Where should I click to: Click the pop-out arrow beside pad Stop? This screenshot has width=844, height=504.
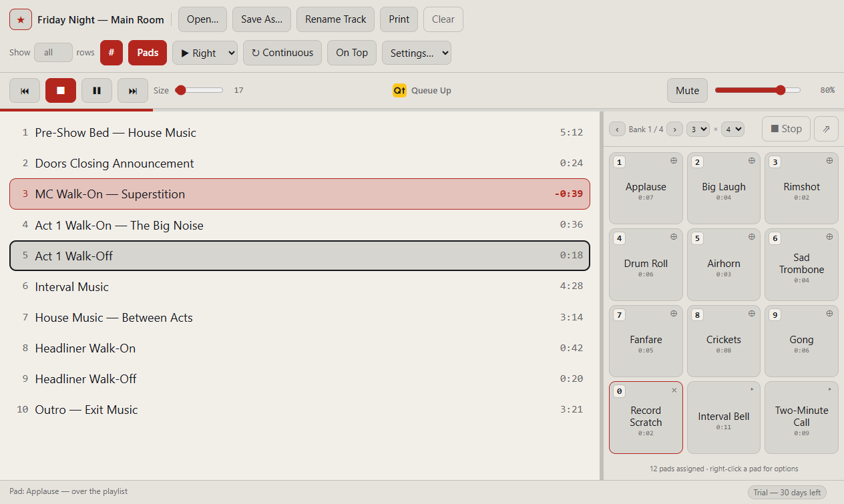click(826, 129)
